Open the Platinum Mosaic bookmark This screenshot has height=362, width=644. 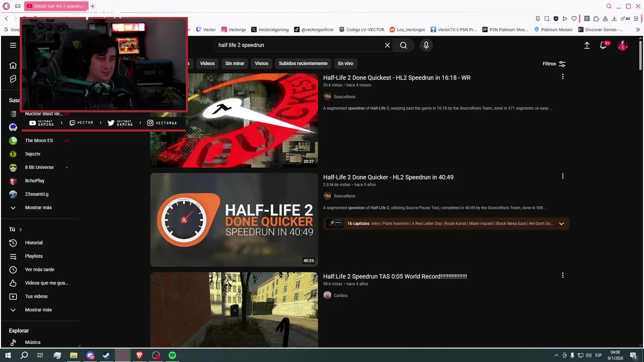click(553, 30)
